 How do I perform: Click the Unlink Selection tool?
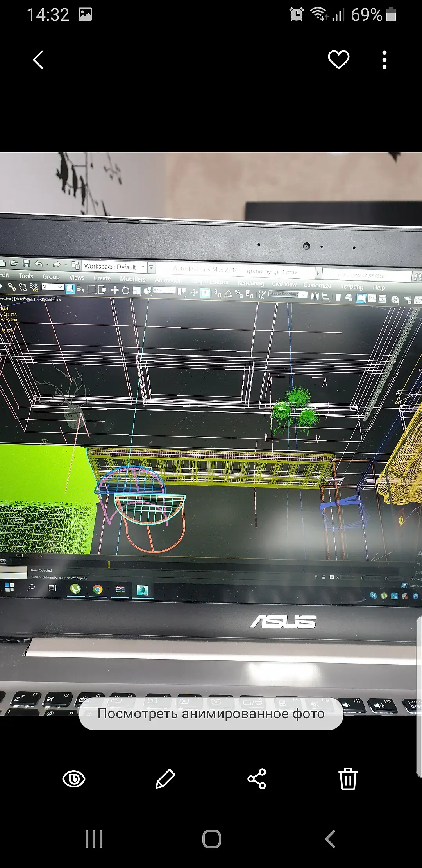pos(23,287)
